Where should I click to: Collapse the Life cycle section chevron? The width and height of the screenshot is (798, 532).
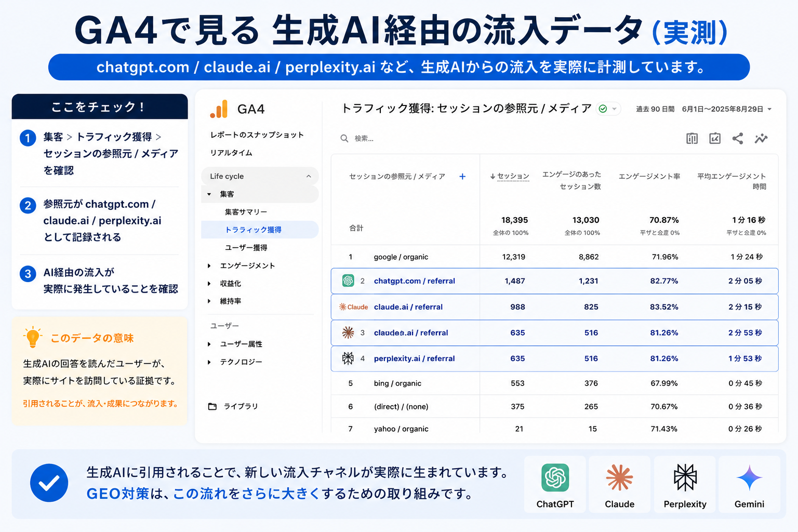(x=309, y=176)
